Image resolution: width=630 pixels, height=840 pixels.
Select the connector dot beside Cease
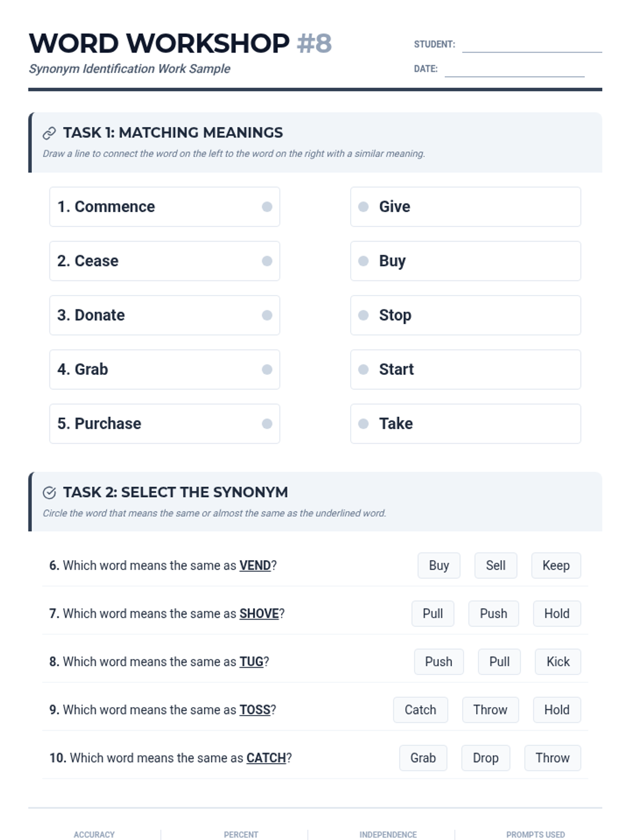(267, 261)
